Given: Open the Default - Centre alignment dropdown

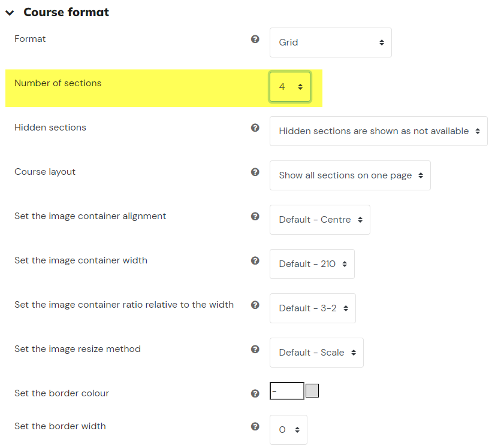Looking at the screenshot, I should (320, 220).
